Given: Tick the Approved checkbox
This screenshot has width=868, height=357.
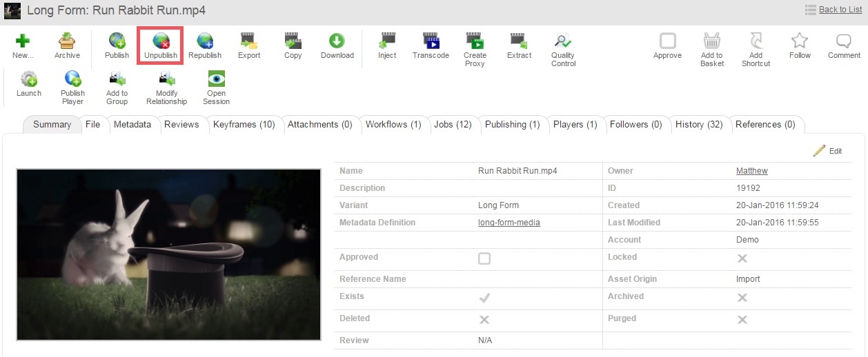Looking at the screenshot, I should 484,258.
